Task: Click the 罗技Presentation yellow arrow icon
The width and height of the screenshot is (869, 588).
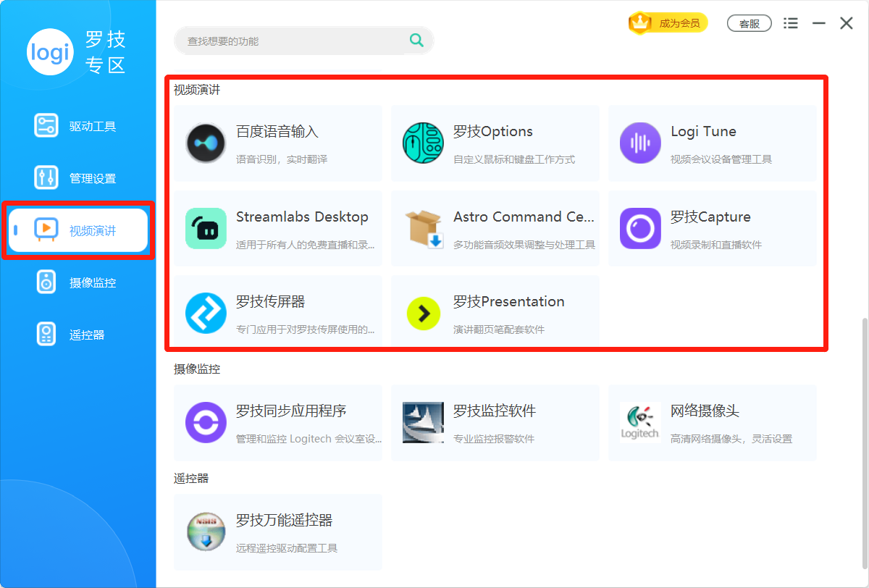Action: coord(423,313)
